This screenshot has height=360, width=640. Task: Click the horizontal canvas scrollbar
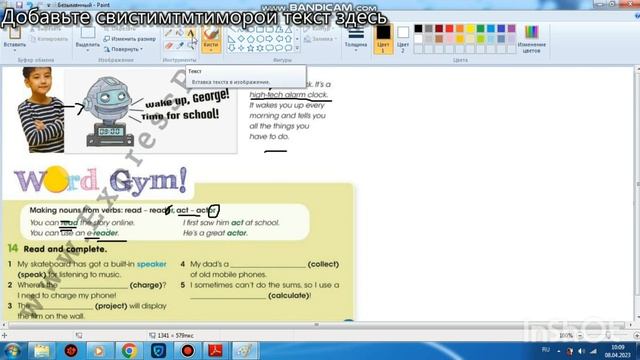[x=316, y=325]
